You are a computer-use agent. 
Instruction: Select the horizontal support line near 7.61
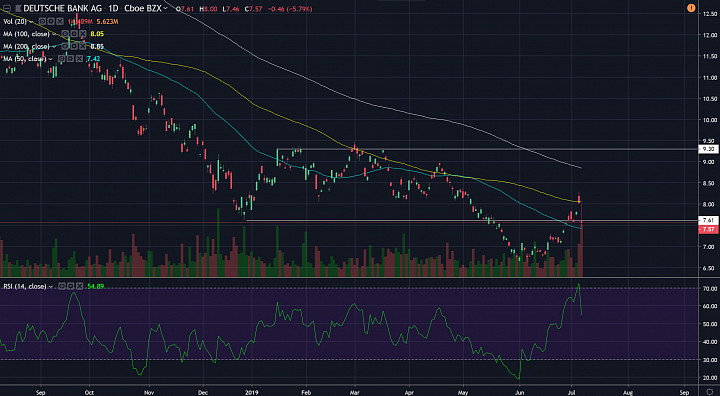pyautogui.click(x=471, y=221)
